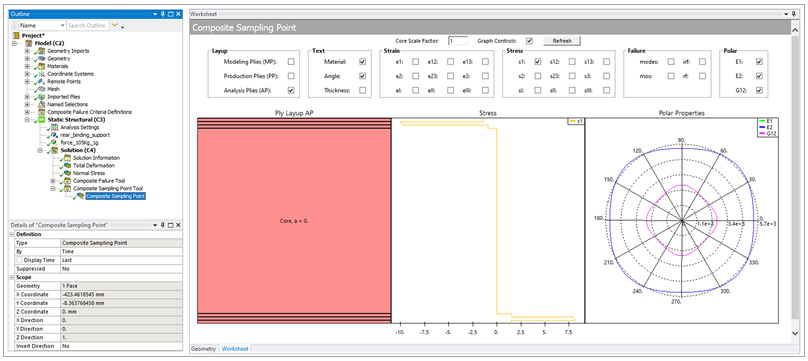Select the Remote Points icon

click(x=42, y=81)
